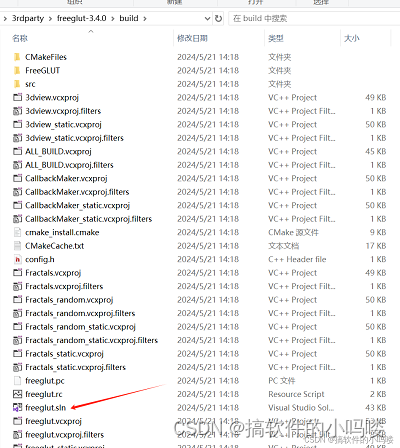Click the C++ Header file type cell
This screenshot has width=400, height=448.
[x=297, y=259]
